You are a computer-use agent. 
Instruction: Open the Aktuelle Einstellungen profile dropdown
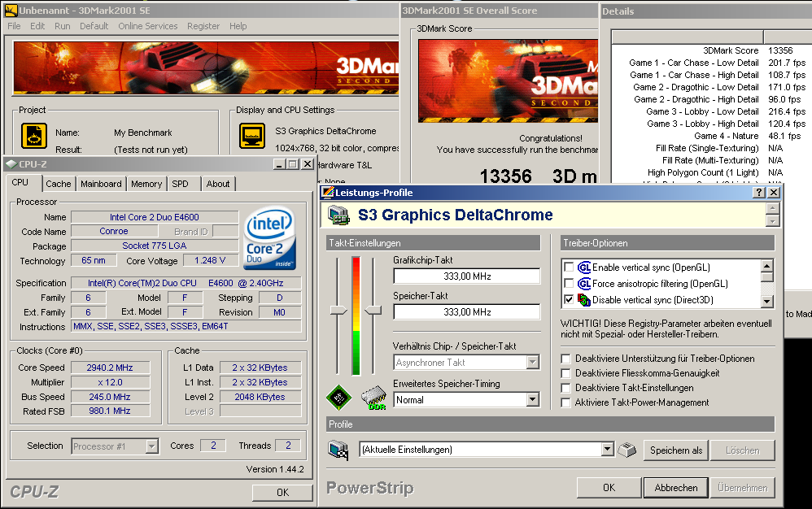click(608, 449)
